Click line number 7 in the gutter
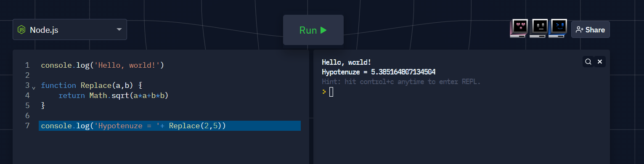This screenshot has height=164, width=644. 27,126
